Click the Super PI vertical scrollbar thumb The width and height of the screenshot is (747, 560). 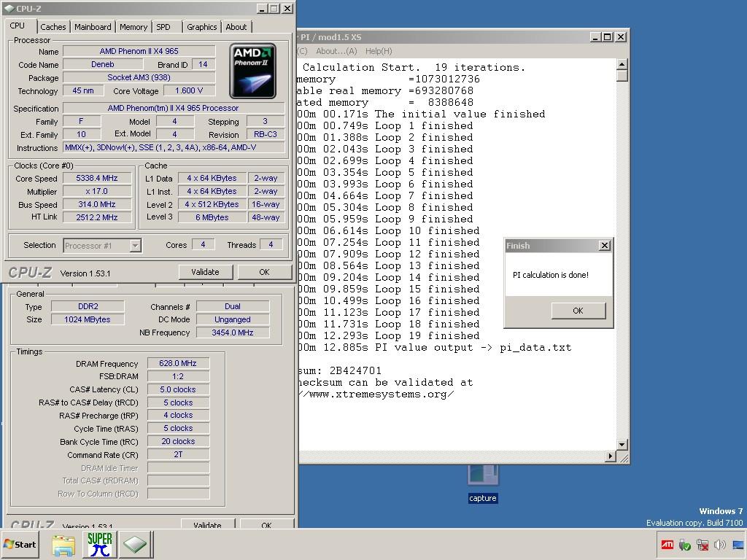pyautogui.click(x=622, y=76)
